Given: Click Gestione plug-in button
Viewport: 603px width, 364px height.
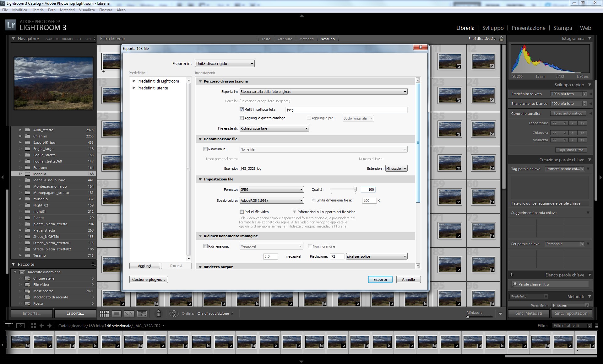Looking at the screenshot, I should point(149,279).
